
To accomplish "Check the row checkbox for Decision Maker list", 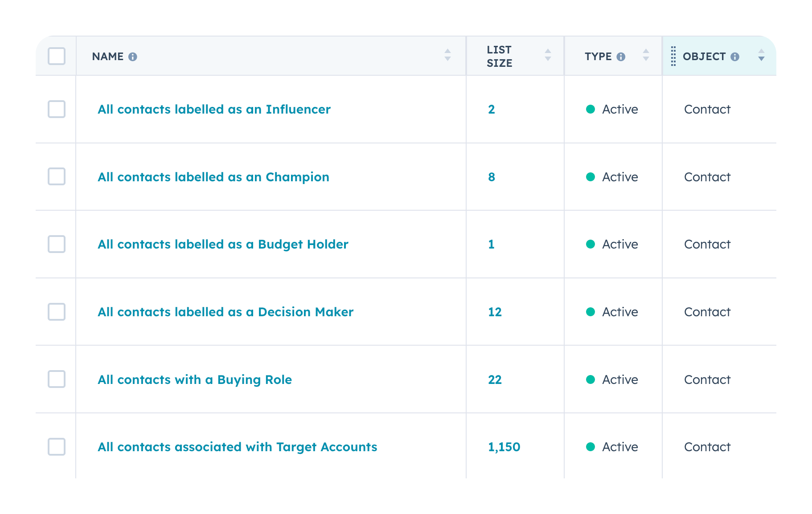I will click(x=56, y=312).
